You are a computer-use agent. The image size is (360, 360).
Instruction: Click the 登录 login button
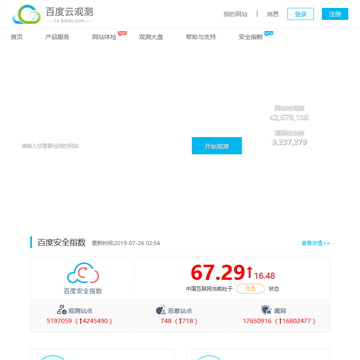301,14
